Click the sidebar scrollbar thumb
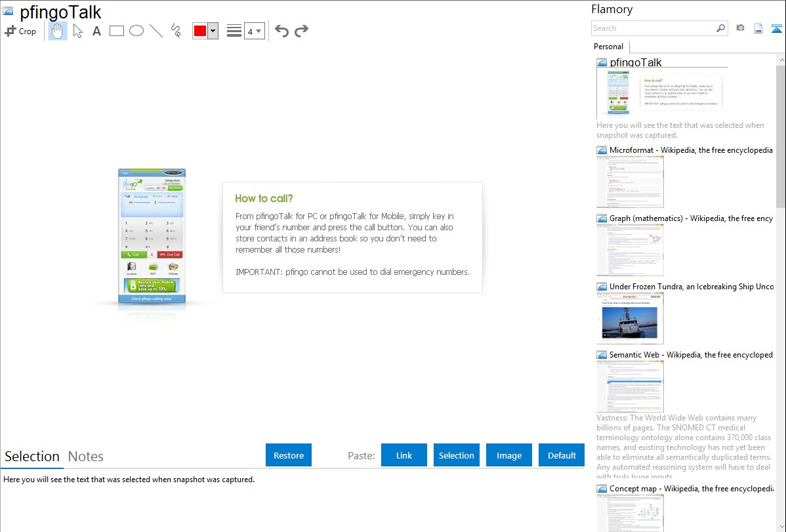 781,136
